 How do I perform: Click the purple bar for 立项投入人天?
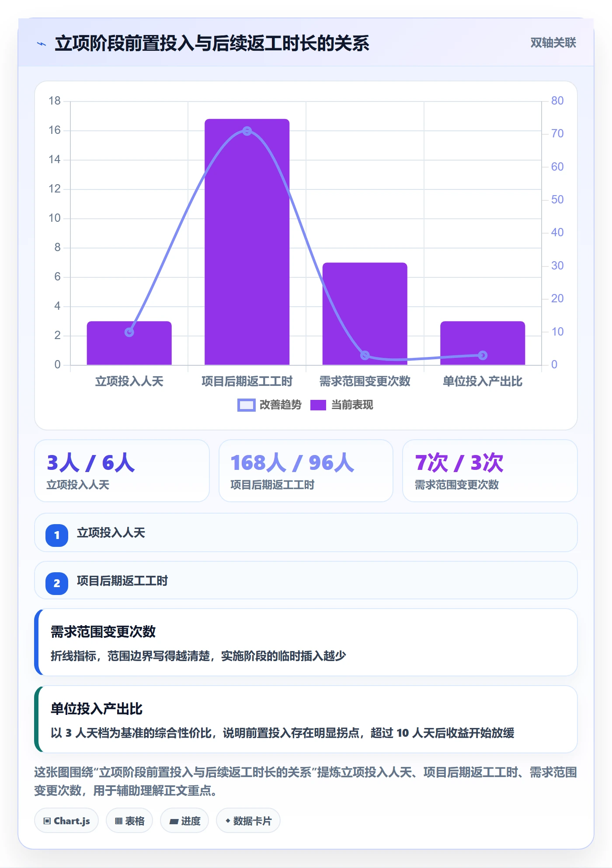129,343
